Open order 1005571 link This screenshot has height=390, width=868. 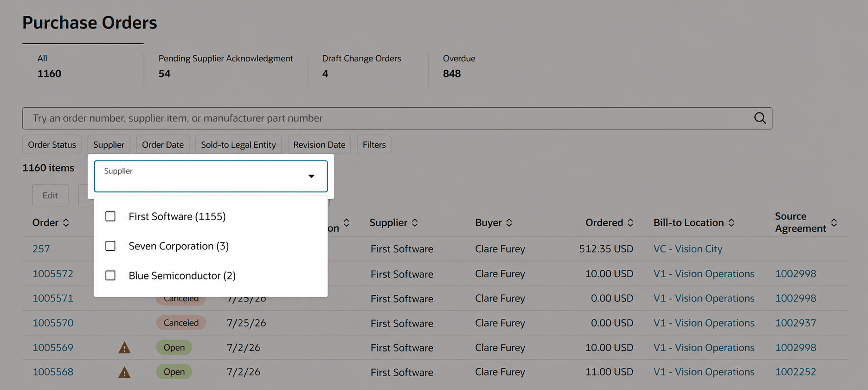[x=53, y=299]
